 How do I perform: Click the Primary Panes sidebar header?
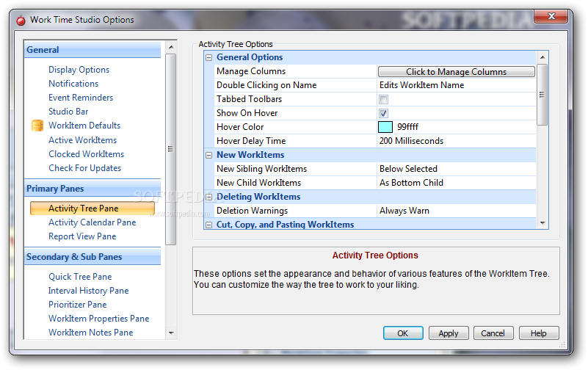coord(92,189)
